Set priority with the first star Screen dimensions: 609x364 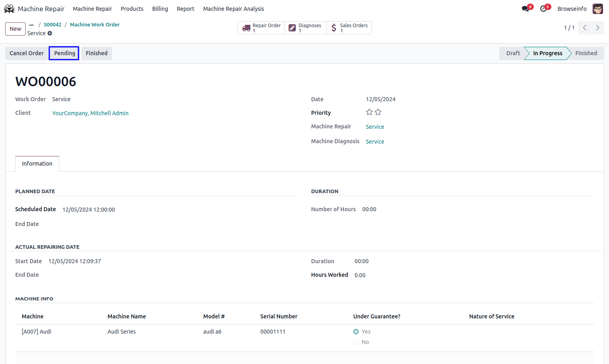click(x=369, y=112)
